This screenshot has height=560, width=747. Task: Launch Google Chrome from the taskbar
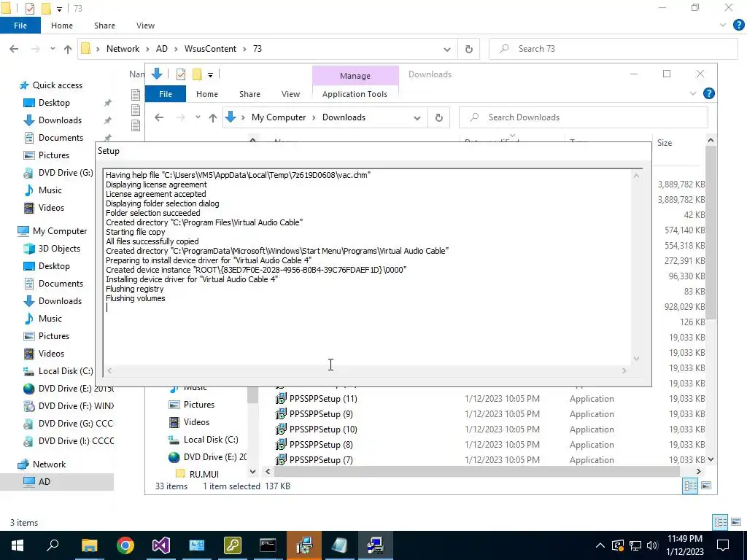(x=125, y=545)
